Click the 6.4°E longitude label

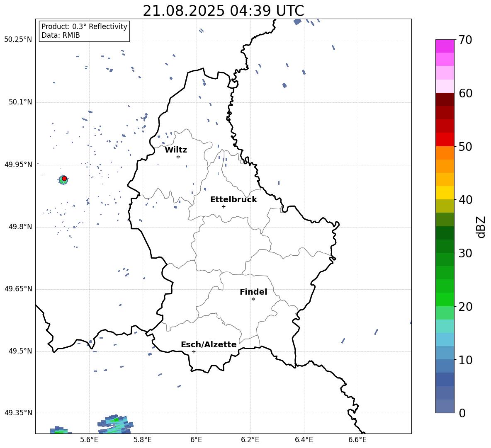[304, 440]
